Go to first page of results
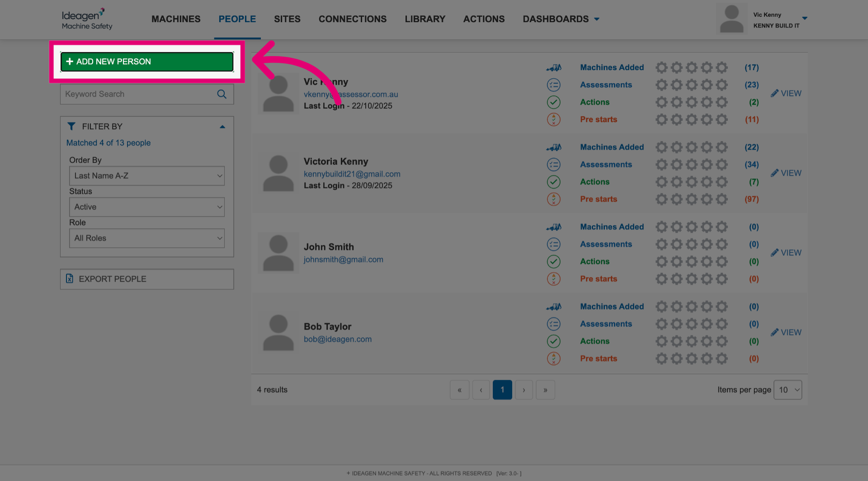 tap(460, 390)
